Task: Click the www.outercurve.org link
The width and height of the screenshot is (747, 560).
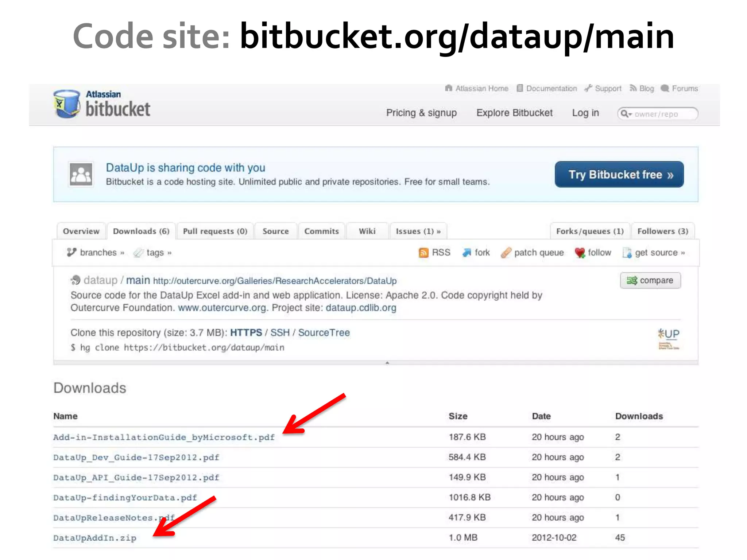Action: click(x=222, y=308)
